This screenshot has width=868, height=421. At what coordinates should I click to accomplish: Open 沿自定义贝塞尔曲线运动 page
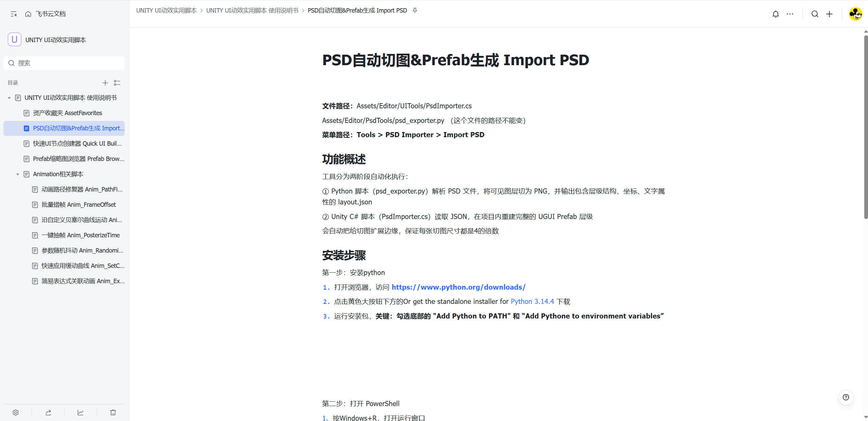pyautogui.click(x=64, y=220)
